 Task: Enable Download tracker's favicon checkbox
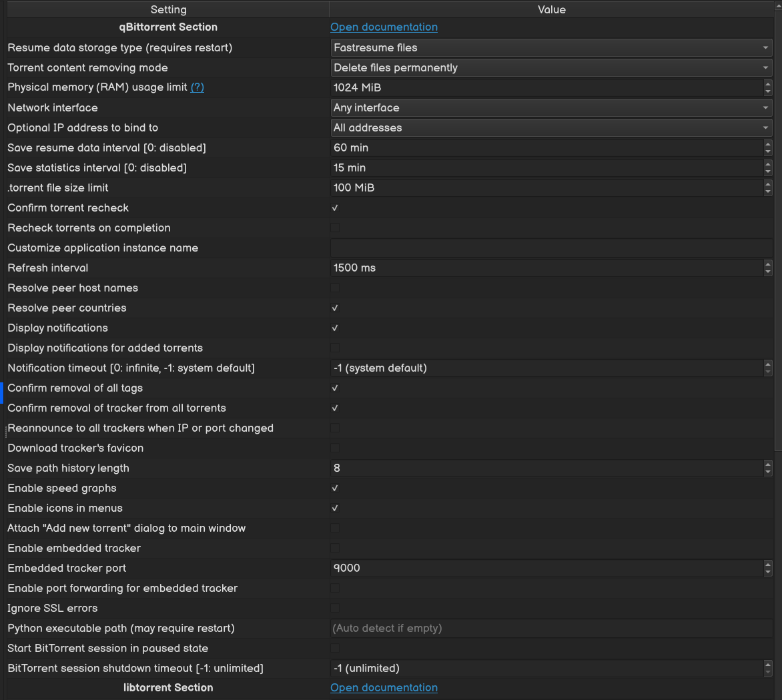click(x=335, y=448)
